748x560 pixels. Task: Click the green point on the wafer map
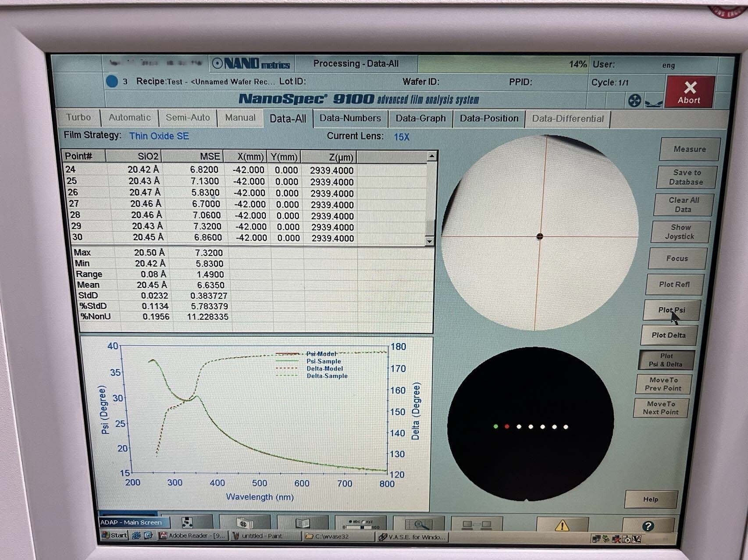pos(496,426)
